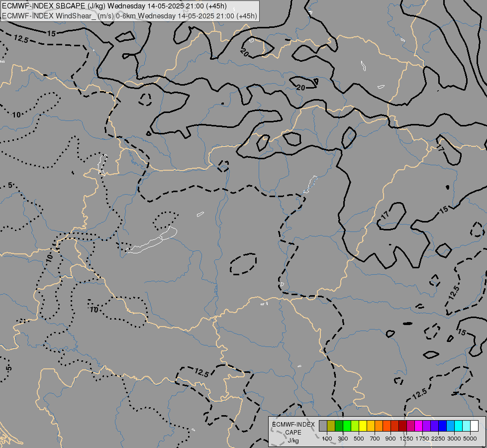The height and width of the screenshot is (448, 487).
Task: Click the saturated cyan legend swatch
Action: pyautogui.click(x=459, y=426)
